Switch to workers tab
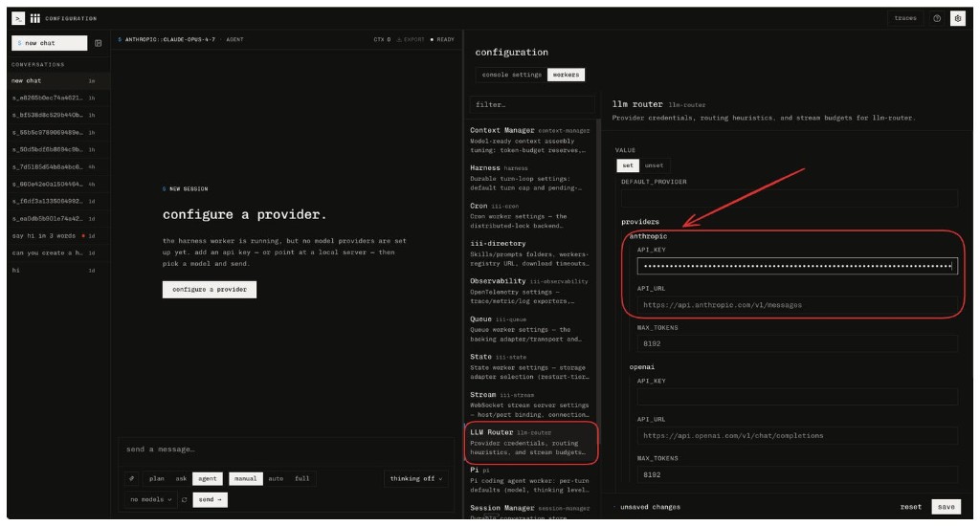Viewport: 980px width, 526px height. pyautogui.click(x=566, y=75)
